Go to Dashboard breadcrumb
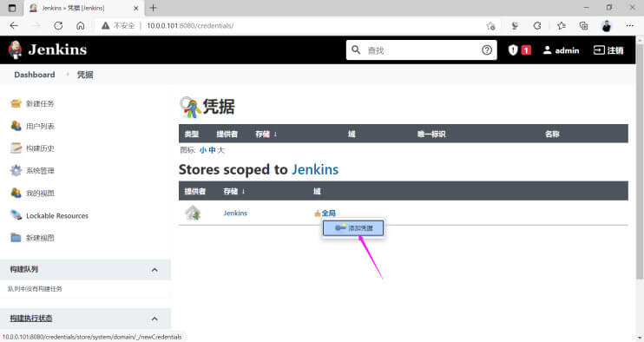Image resolution: width=644 pixels, height=342 pixels. point(35,75)
